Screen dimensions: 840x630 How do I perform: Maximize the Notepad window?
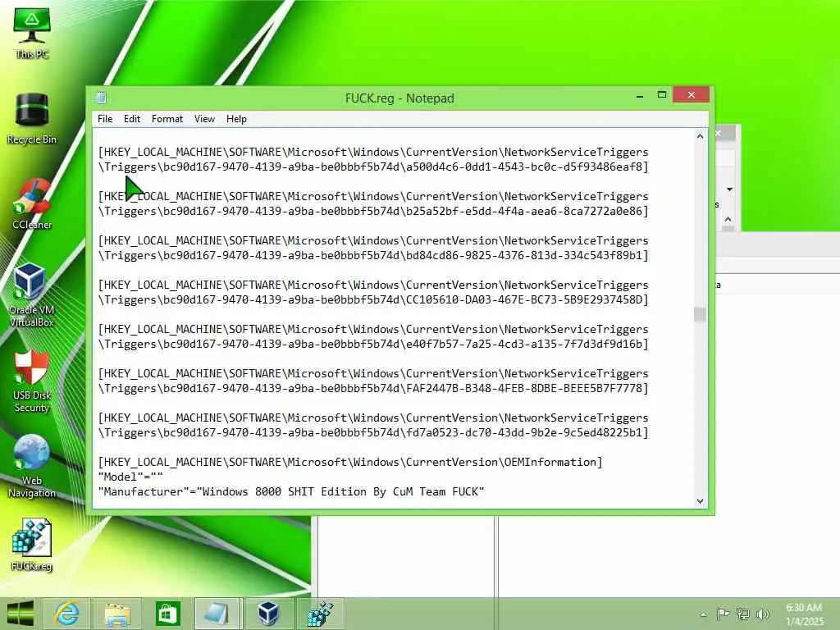[x=662, y=95]
